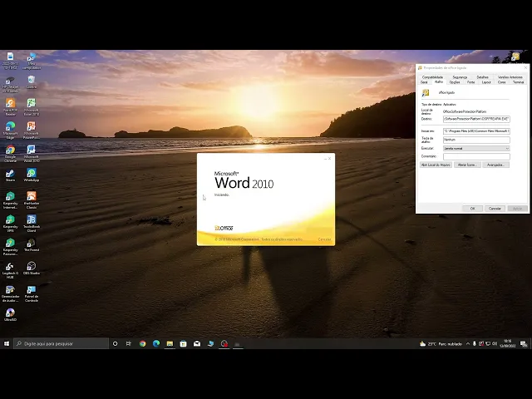
Task: Select the Atalho tab in Properties
Action: (439, 81)
